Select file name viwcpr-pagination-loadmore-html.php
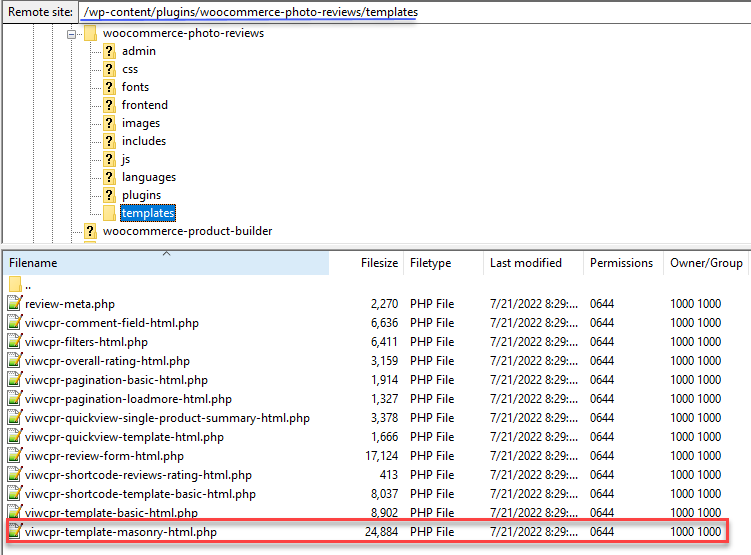This screenshot has height=555, width=751. [x=128, y=399]
